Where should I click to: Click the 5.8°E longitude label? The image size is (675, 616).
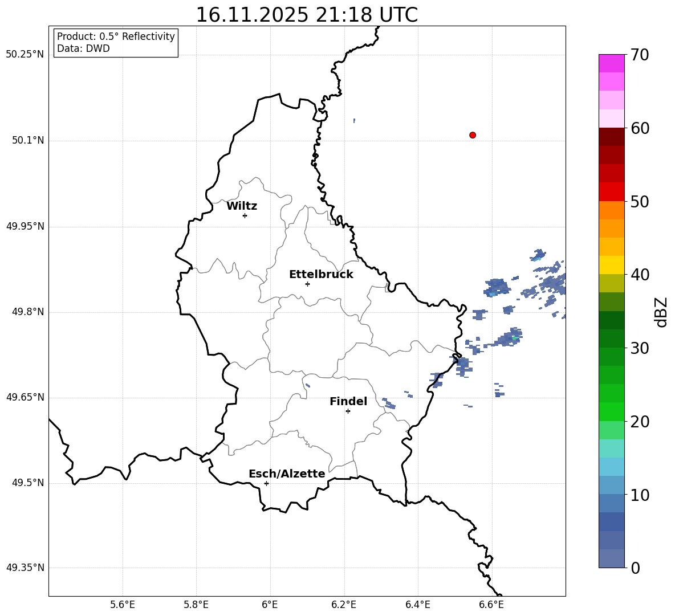pyautogui.click(x=196, y=605)
